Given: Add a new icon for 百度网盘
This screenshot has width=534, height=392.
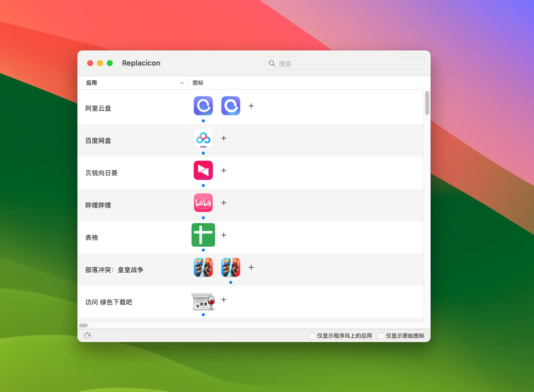Looking at the screenshot, I should [x=224, y=138].
